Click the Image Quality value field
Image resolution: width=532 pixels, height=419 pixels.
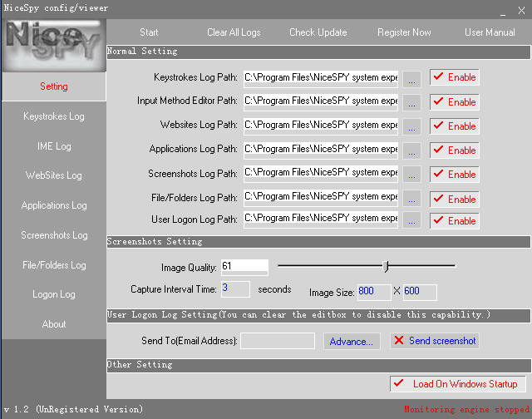click(x=244, y=267)
